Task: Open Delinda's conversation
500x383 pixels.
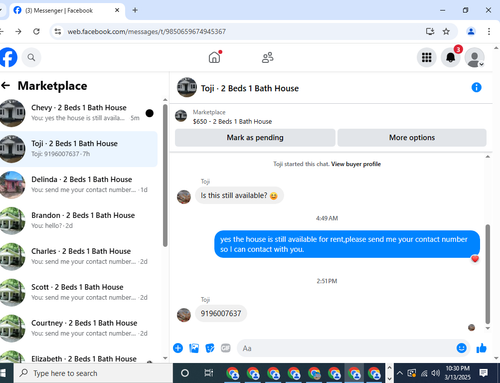Action: pyautogui.click(x=79, y=185)
